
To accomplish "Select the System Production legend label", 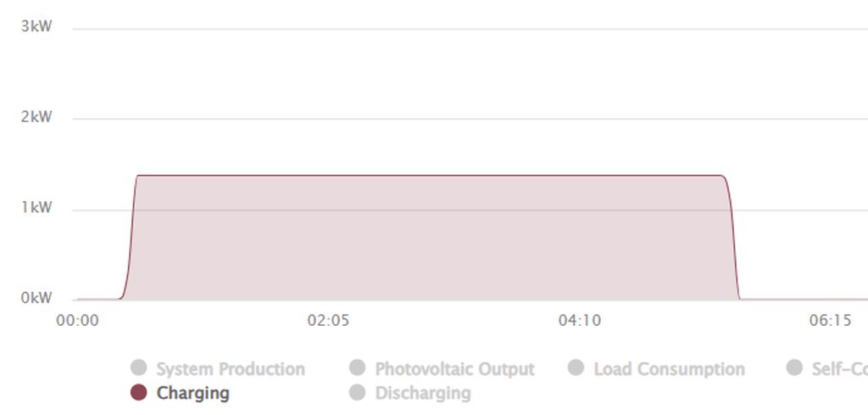I will (x=231, y=369).
